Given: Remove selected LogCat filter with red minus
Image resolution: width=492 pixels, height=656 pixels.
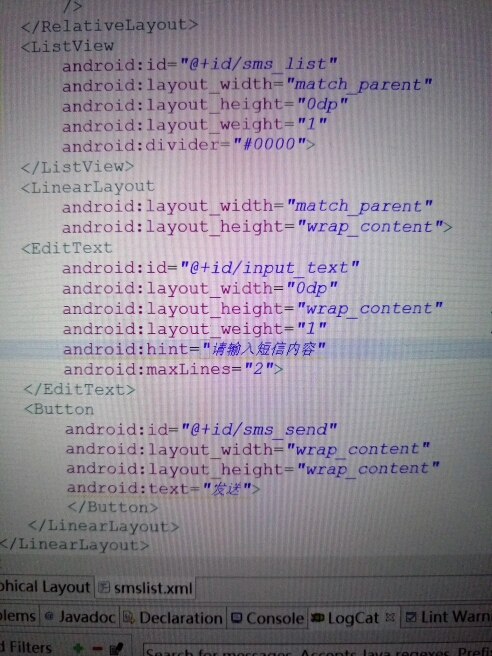Looking at the screenshot, I should (97, 648).
